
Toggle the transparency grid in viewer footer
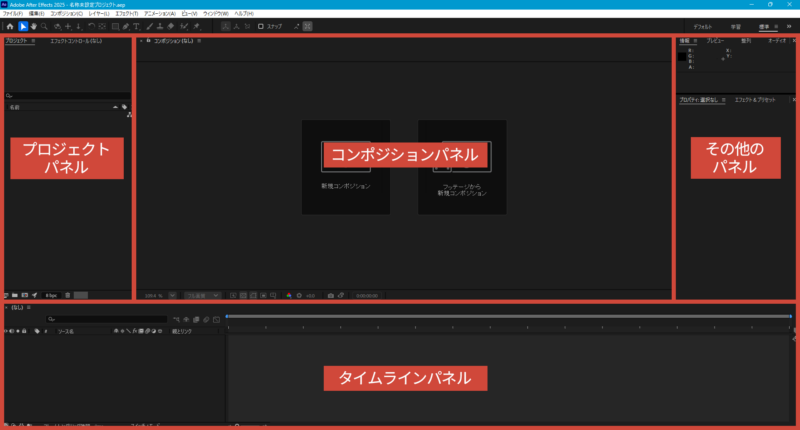point(243,295)
